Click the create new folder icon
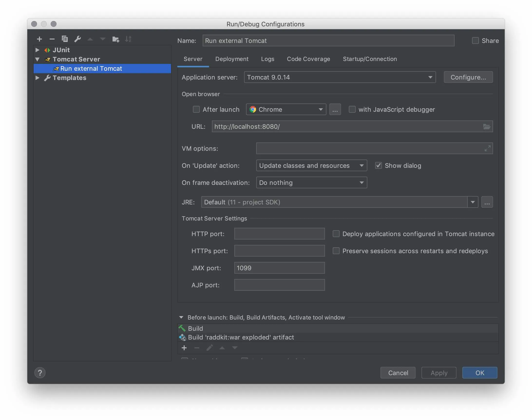The image size is (532, 420). click(x=116, y=39)
